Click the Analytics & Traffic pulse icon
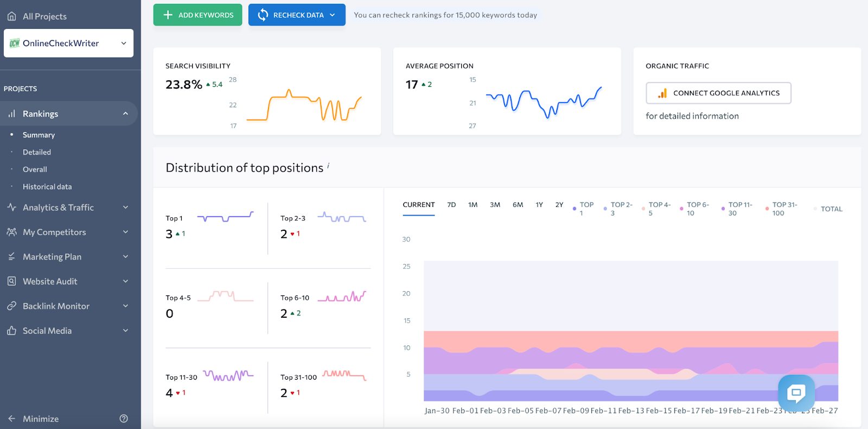The width and height of the screenshot is (868, 429). (11, 207)
